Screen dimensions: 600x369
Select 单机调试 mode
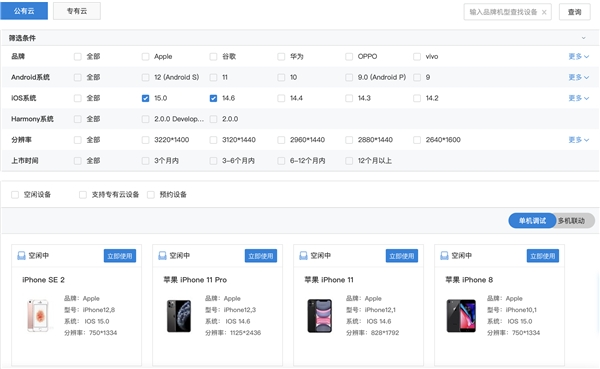[x=532, y=221]
